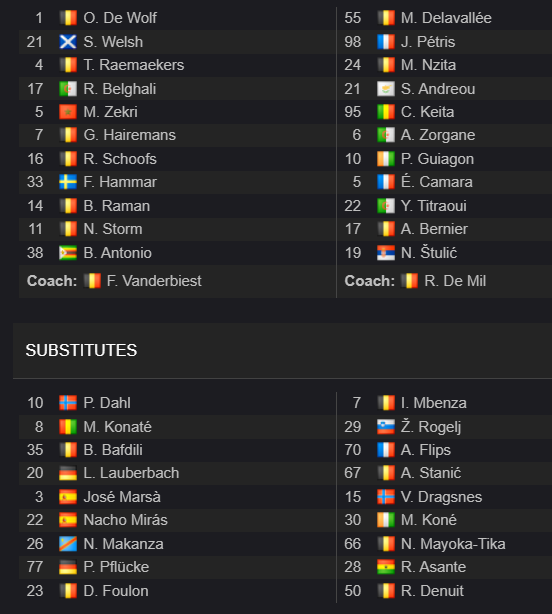552x614 pixels.
Task: Click the SUBSTITUTES section header
Action: (x=81, y=350)
